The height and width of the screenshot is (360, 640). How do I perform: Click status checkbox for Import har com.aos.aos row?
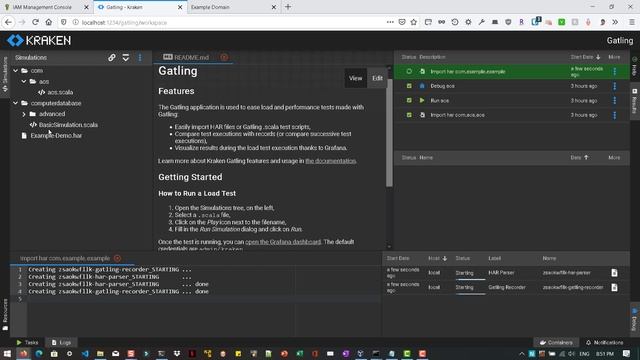[x=409, y=115]
